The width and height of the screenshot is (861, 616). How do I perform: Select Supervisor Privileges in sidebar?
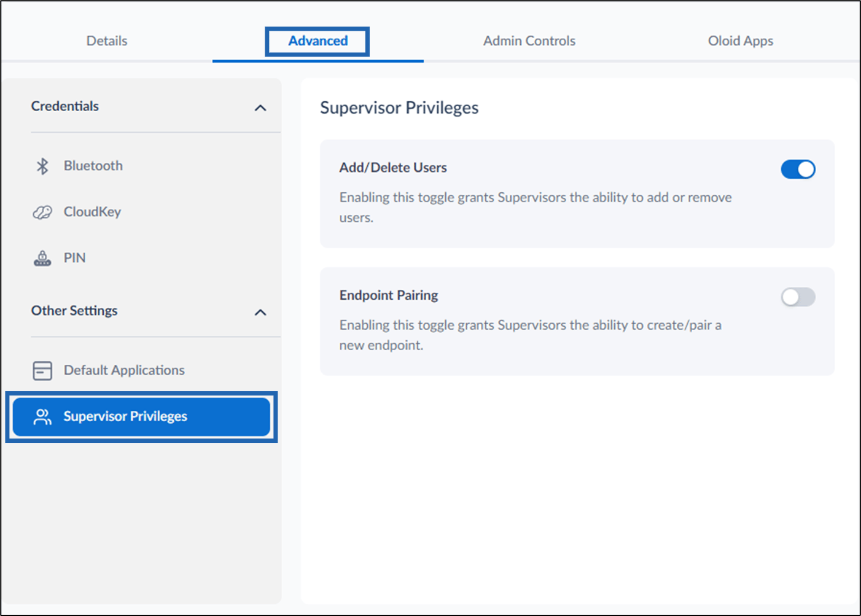click(x=141, y=416)
